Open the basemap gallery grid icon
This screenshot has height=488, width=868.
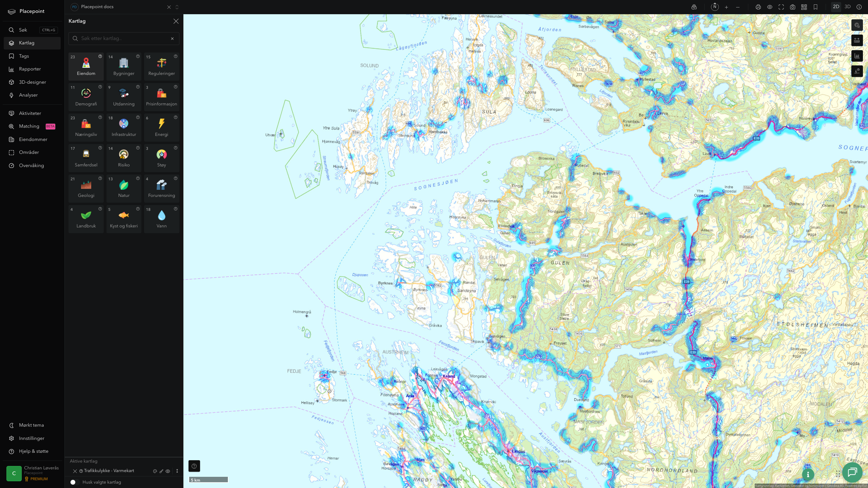[x=804, y=7]
